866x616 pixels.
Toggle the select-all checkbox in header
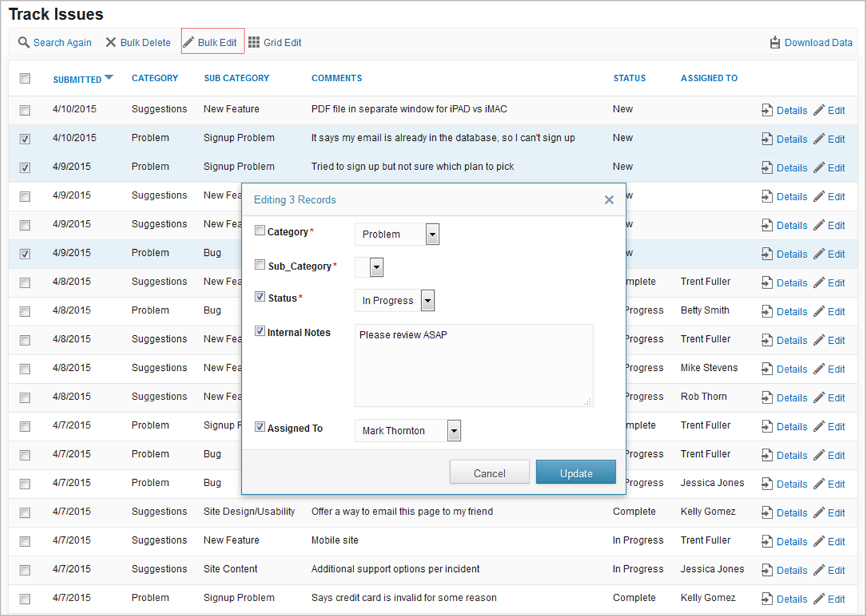click(25, 79)
